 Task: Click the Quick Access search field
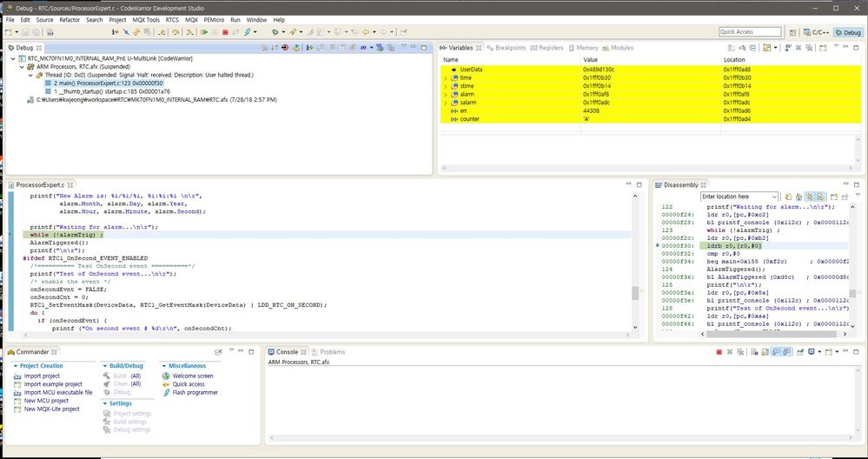(x=750, y=32)
